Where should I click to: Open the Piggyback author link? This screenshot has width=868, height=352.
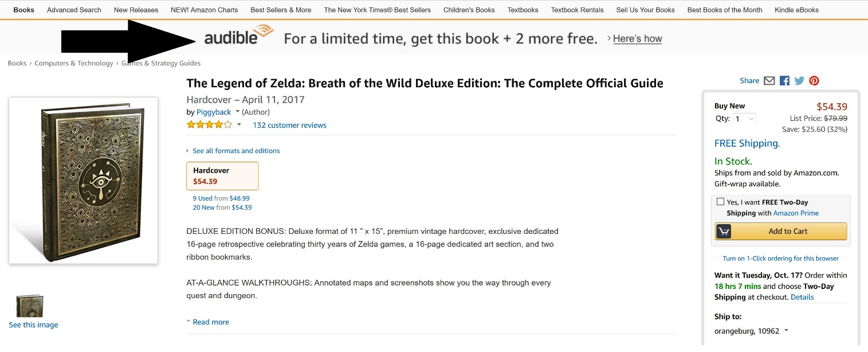(x=214, y=112)
